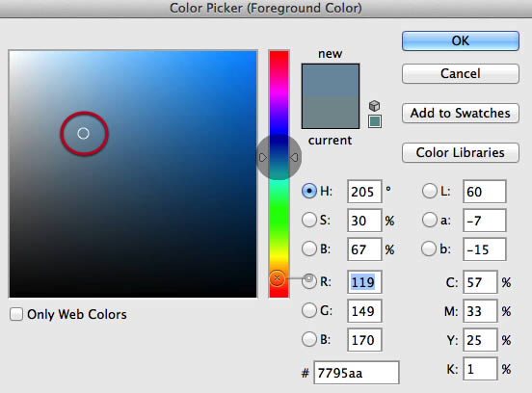Select the S saturation radio button
The image size is (532, 393).
tap(309, 220)
